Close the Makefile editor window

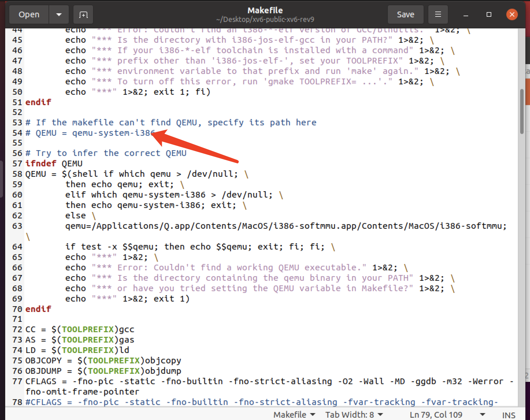[512, 14]
